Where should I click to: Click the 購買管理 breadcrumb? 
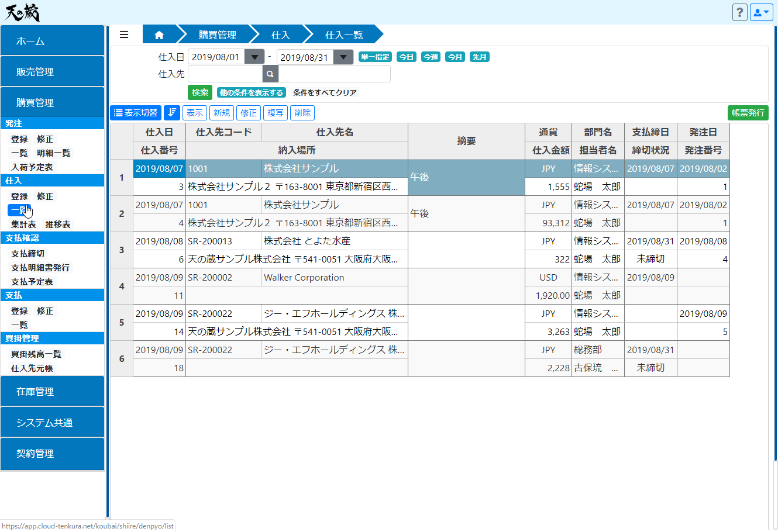218,35
